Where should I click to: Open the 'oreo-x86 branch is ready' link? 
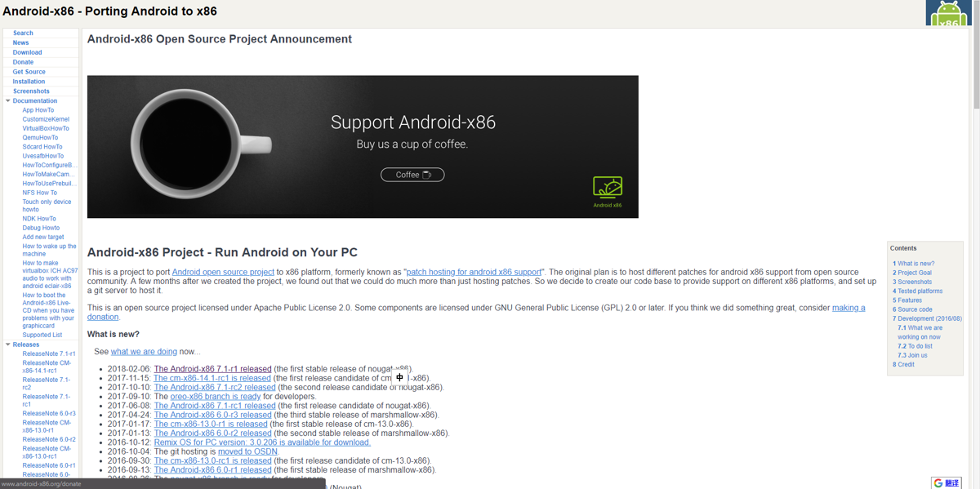point(216,397)
